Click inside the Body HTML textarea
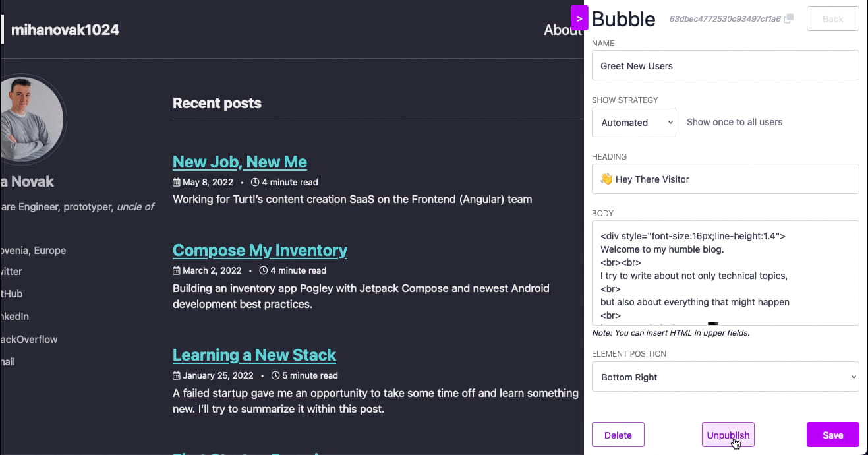The height and width of the screenshot is (455, 868). pyautogui.click(x=726, y=273)
